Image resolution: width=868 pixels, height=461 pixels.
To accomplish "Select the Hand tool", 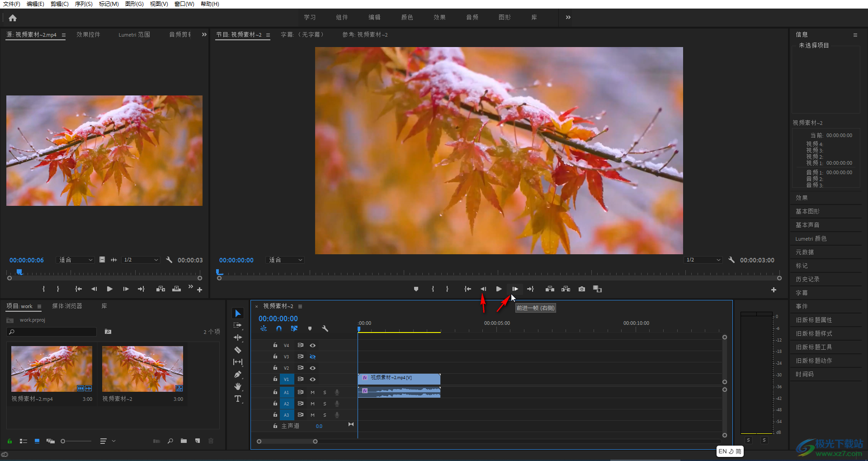I will point(238,386).
